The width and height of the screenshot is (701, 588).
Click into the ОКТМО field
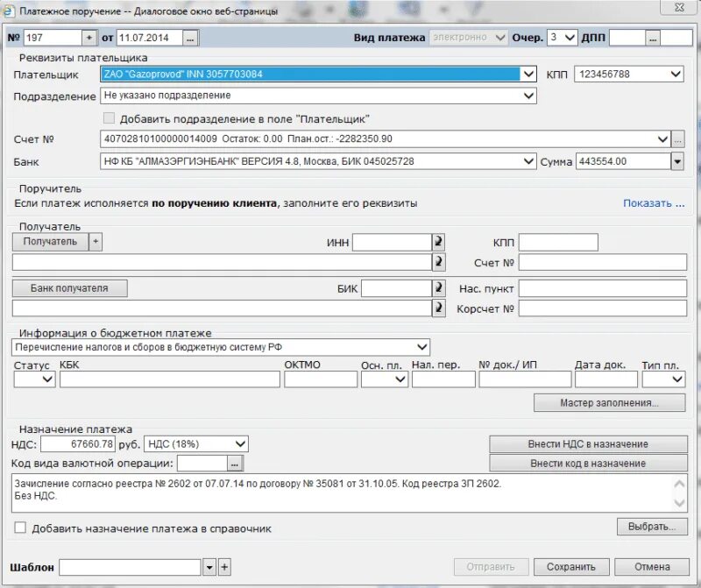tap(321, 379)
